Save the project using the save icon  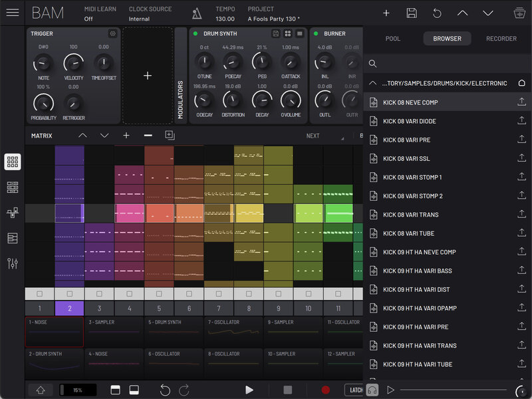pos(414,13)
